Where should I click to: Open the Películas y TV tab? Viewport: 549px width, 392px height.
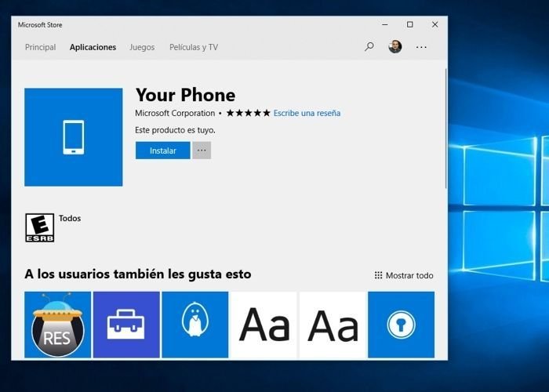click(x=194, y=47)
